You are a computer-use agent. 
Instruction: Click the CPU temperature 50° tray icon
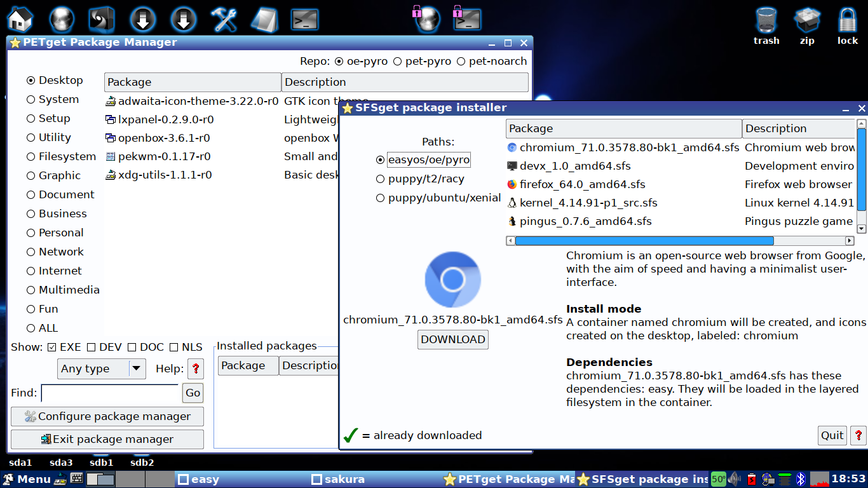(x=719, y=479)
